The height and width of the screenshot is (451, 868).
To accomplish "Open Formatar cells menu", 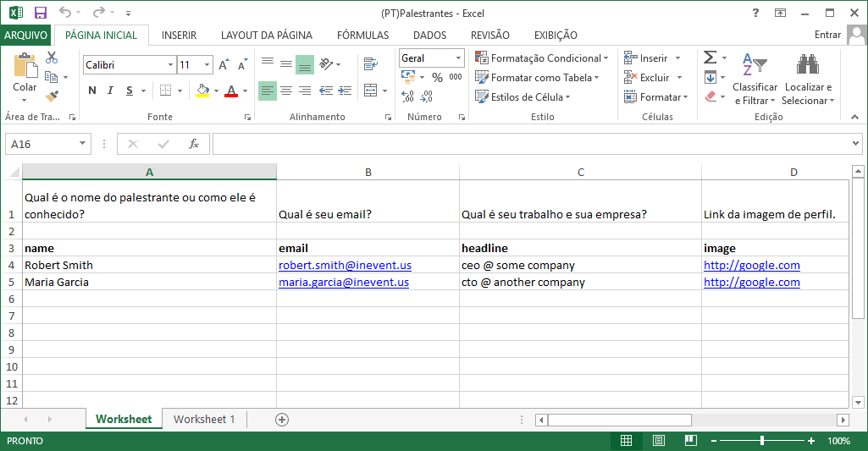I will [656, 96].
